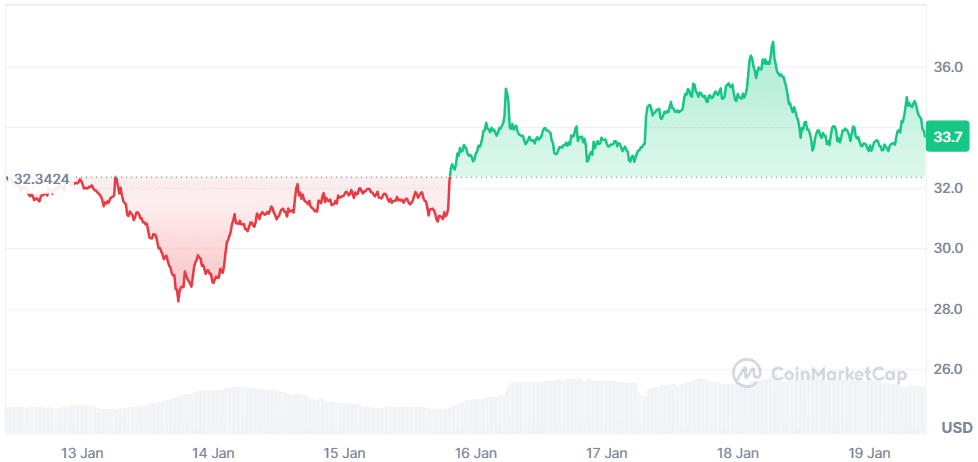Screen dimensions: 978x462
Task: Select the 13 Jan date label
Action: (80, 453)
